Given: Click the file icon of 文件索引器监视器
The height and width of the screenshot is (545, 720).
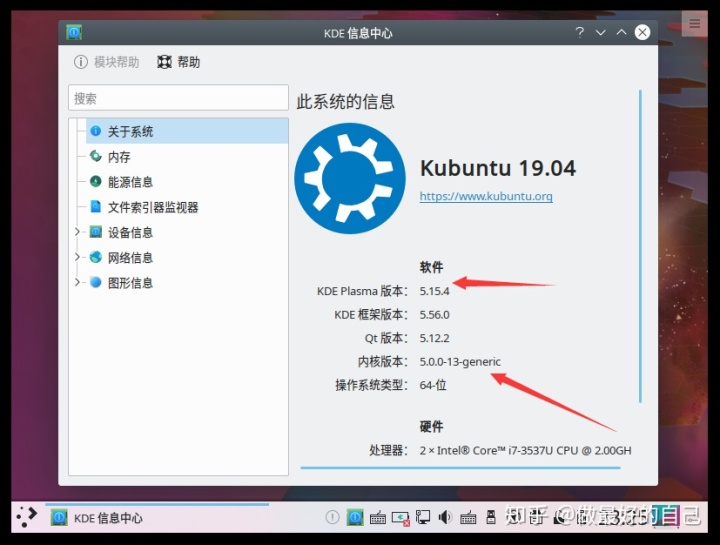Looking at the screenshot, I should pyautogui.click(x=96, y=207).
